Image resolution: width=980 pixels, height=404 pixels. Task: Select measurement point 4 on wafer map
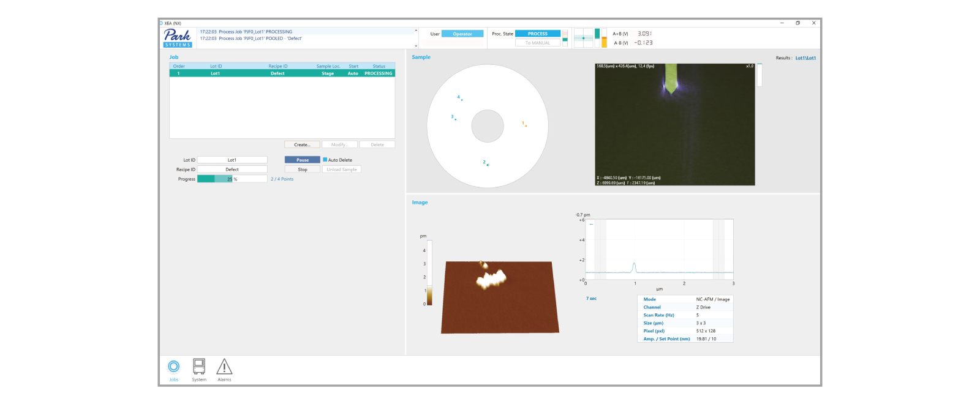[x=461, y=99]
